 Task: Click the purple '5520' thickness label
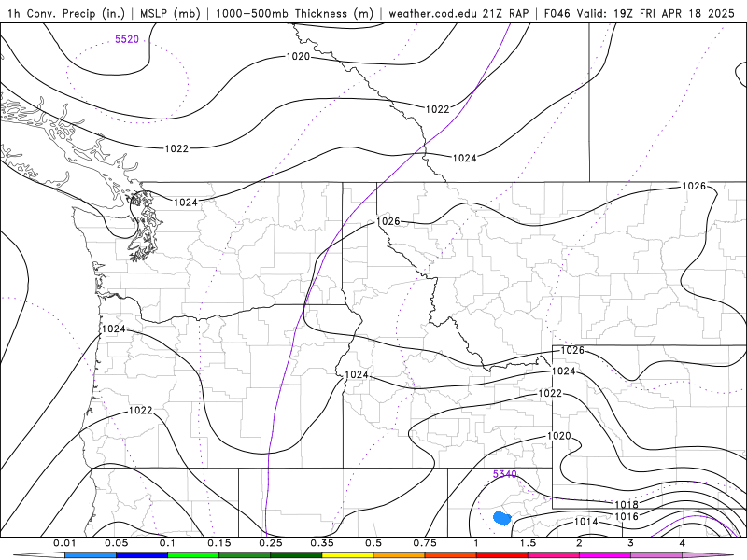click(127, 39)
